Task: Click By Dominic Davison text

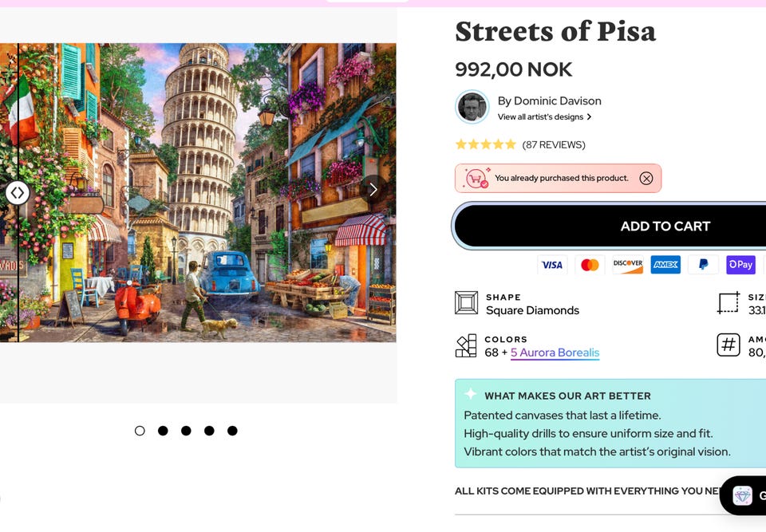Action: pos(550,100)
